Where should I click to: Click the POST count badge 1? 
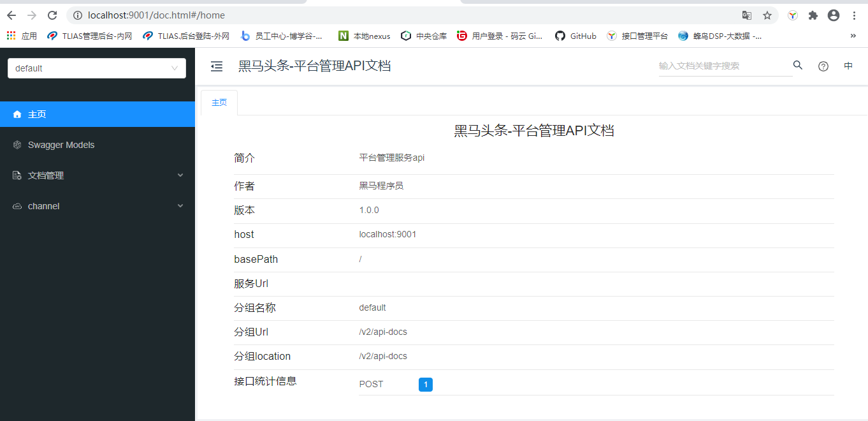(x=426, y=385)
